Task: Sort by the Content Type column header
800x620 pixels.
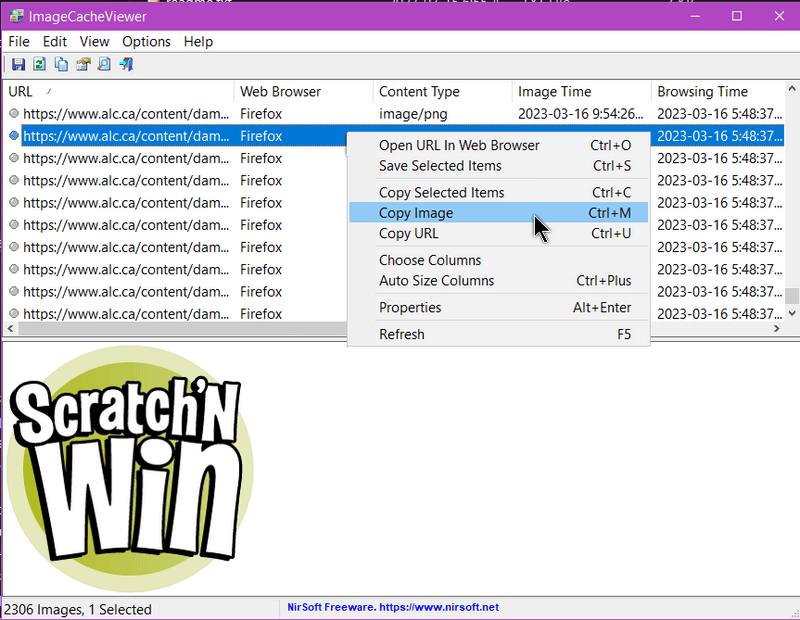Action: 442,91
